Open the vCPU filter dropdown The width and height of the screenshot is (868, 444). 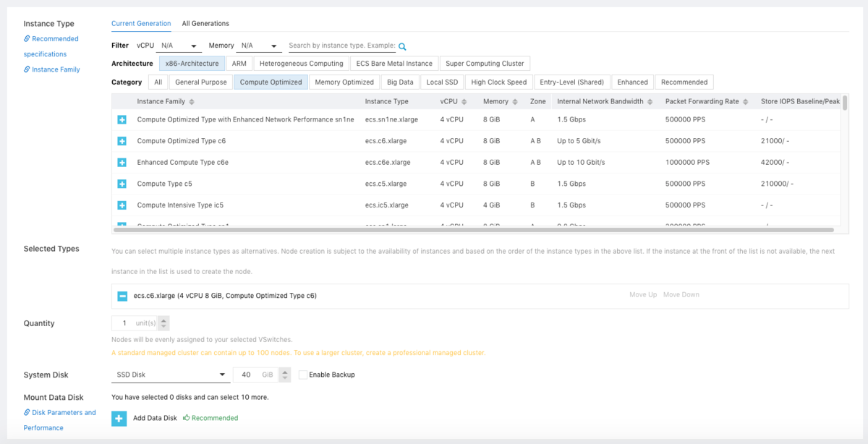click(179, 46)
